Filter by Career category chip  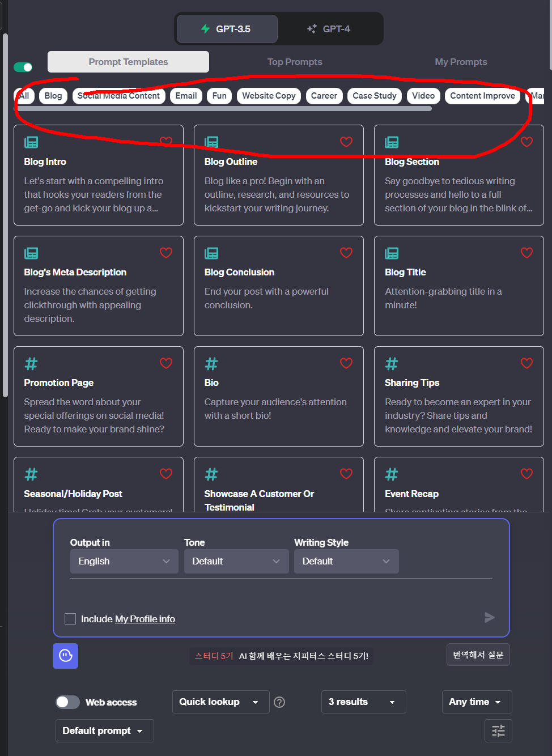point(324,96)
